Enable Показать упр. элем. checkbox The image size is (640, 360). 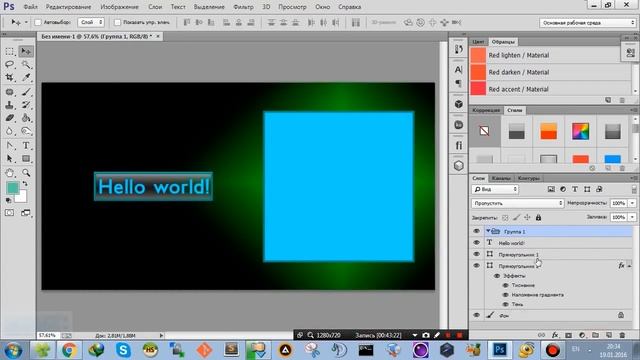click(118, 22)
